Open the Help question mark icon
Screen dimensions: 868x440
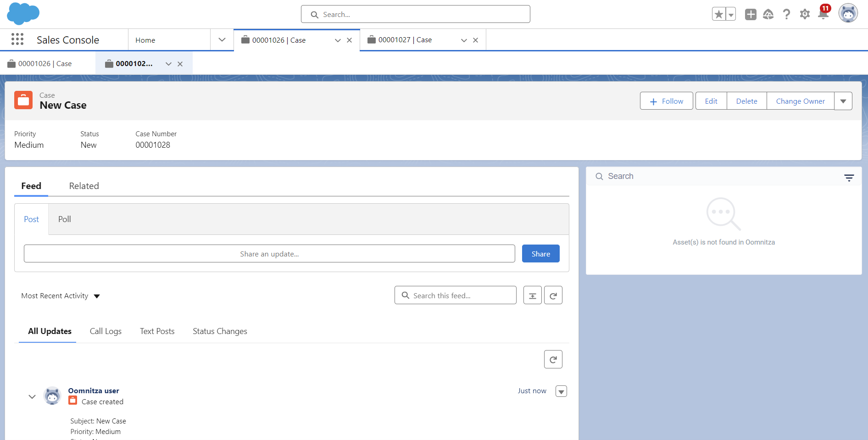786,14
